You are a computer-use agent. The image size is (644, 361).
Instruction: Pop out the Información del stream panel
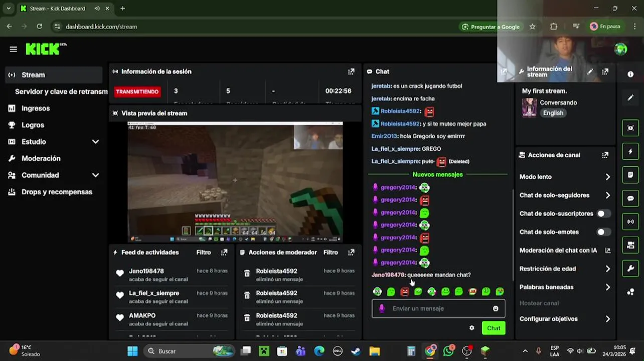point(605,72)
